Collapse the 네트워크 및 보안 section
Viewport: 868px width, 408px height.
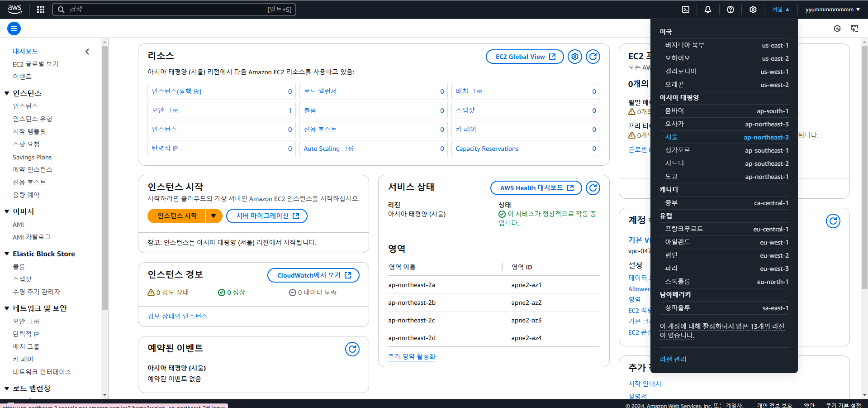coord(7,308)
